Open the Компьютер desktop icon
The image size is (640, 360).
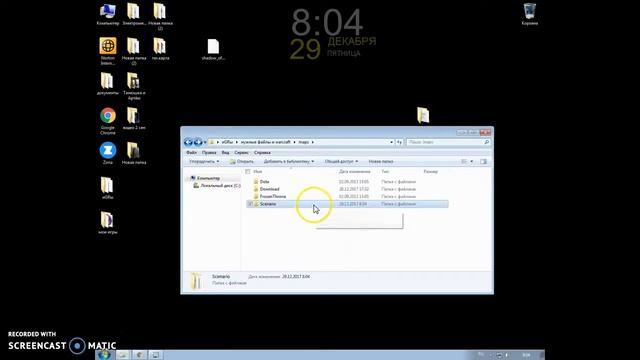point(108,14)
